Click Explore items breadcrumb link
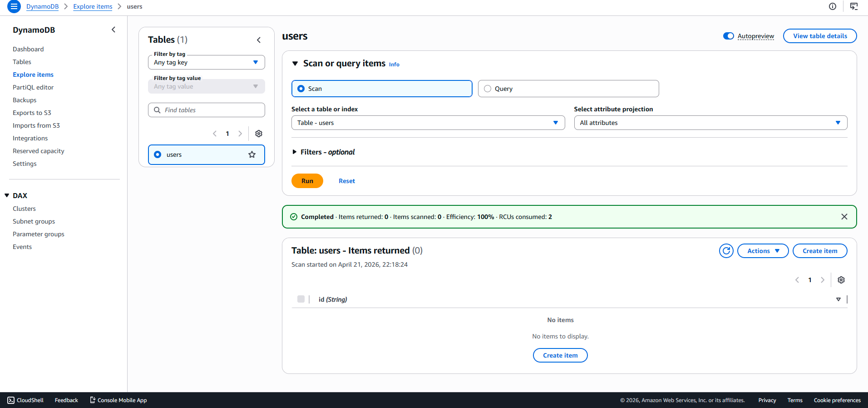This screenshot has width=868, height=408. pos(93,6)
